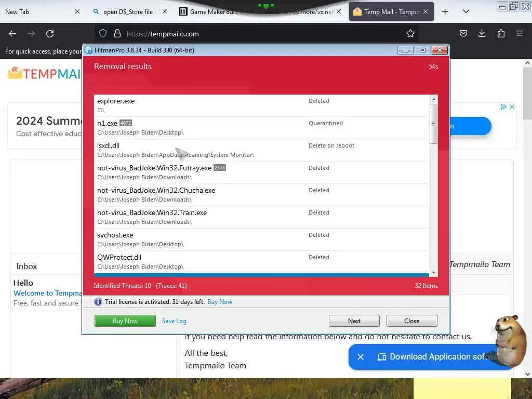Click the Save Log link
The height and width of the screenshot is (399, 532).
[x=174, y=321]
